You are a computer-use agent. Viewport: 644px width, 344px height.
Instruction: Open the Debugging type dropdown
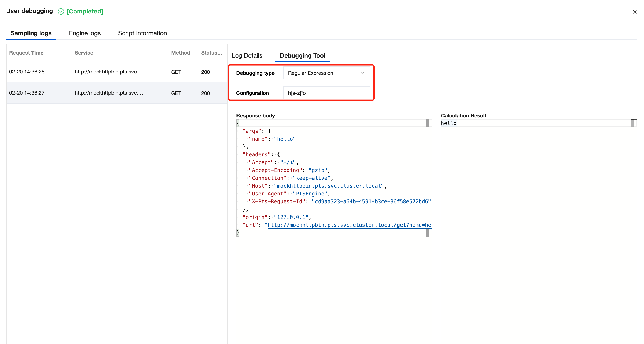tap(327, 73)
